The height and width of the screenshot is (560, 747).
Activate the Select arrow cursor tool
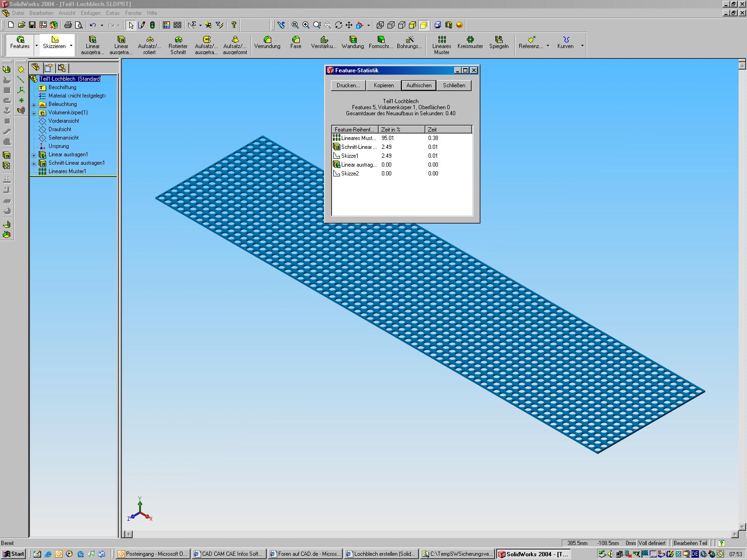pyautogui.click(x=131, y=25)
